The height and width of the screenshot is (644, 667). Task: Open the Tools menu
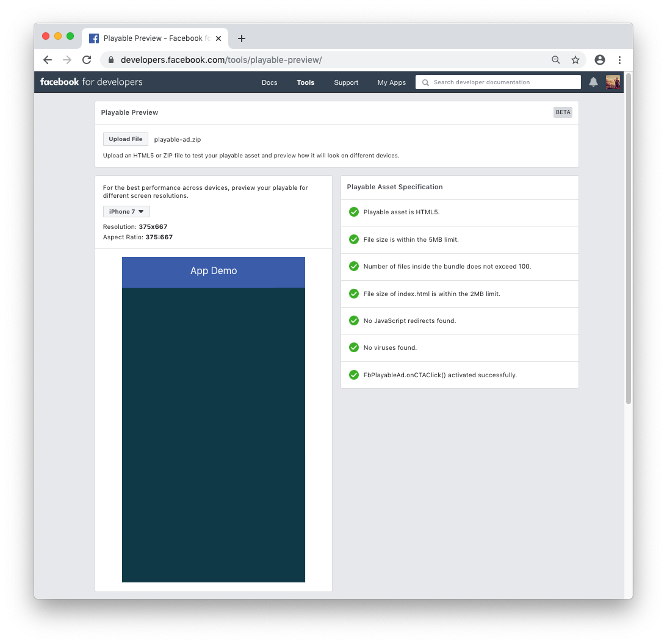(x=305, y=82)
